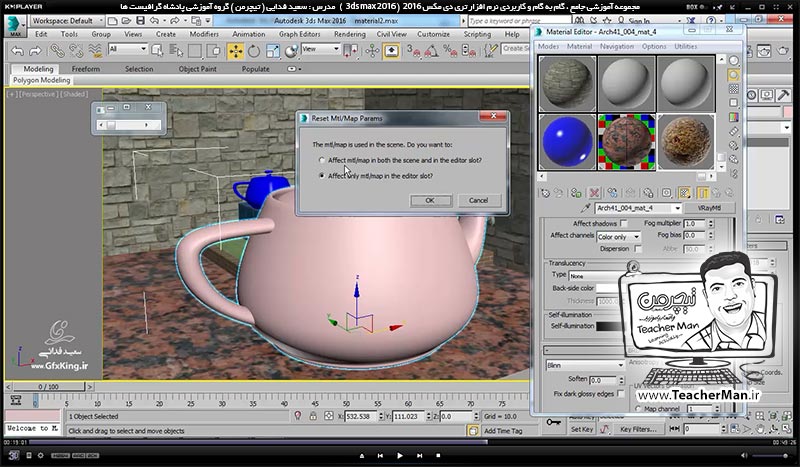The height and width of the screenshot is (467, 800).
Task: Activate the Select and Move tool
Action: 235,51
